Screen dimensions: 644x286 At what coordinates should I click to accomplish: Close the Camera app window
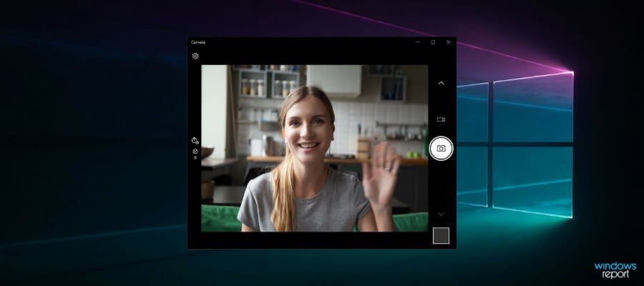click(449, 42)
